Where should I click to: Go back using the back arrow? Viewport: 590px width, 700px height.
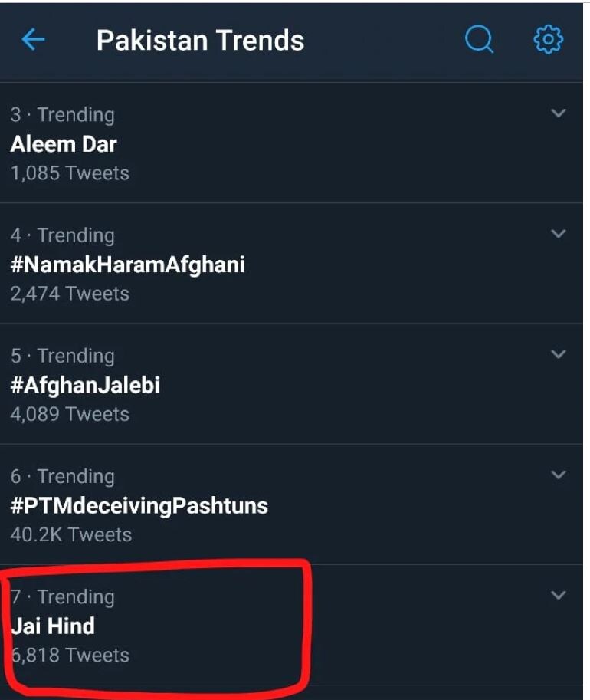point(33,40)
